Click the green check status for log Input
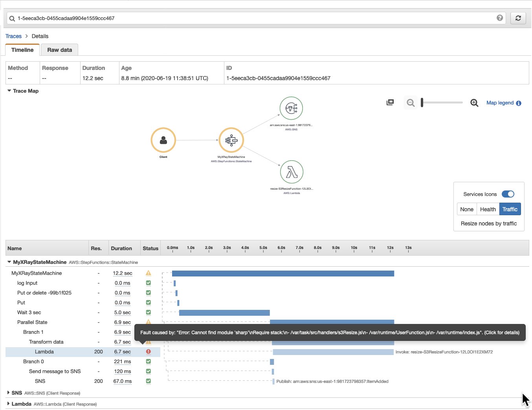The image size is (532, 410). 149,283
